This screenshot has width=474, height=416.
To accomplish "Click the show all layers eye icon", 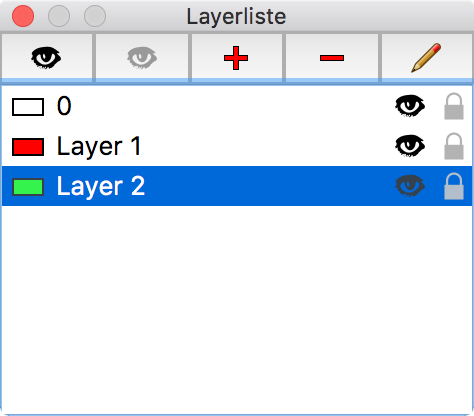I will [x=47, y=57].
